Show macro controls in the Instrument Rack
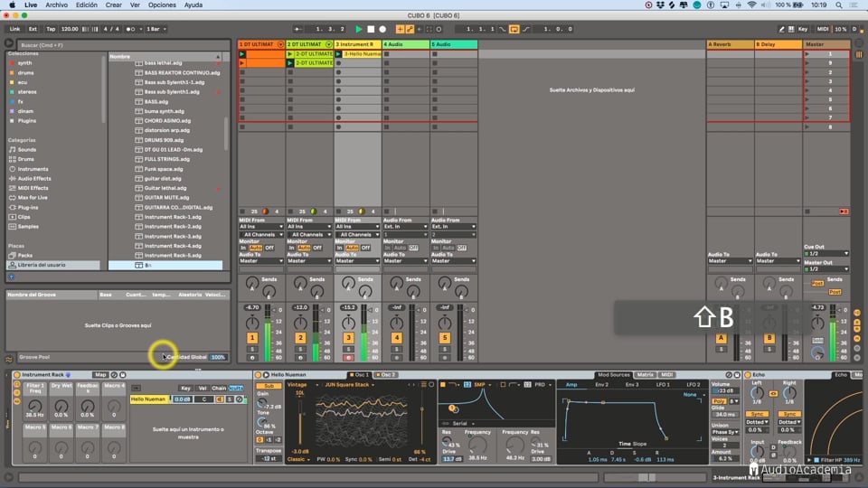Image resolution: width=868 pixels, height=488 pixels. pyautogui.click(x=16, y=385)
